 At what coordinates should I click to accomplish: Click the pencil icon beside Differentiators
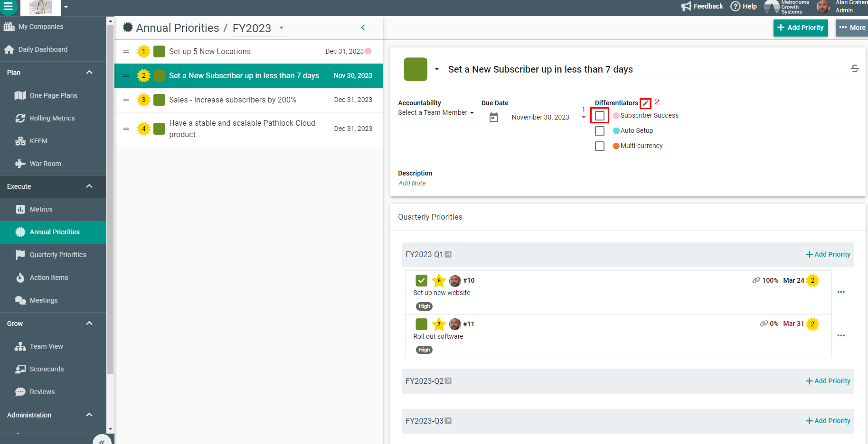click(x=645, y=103)
